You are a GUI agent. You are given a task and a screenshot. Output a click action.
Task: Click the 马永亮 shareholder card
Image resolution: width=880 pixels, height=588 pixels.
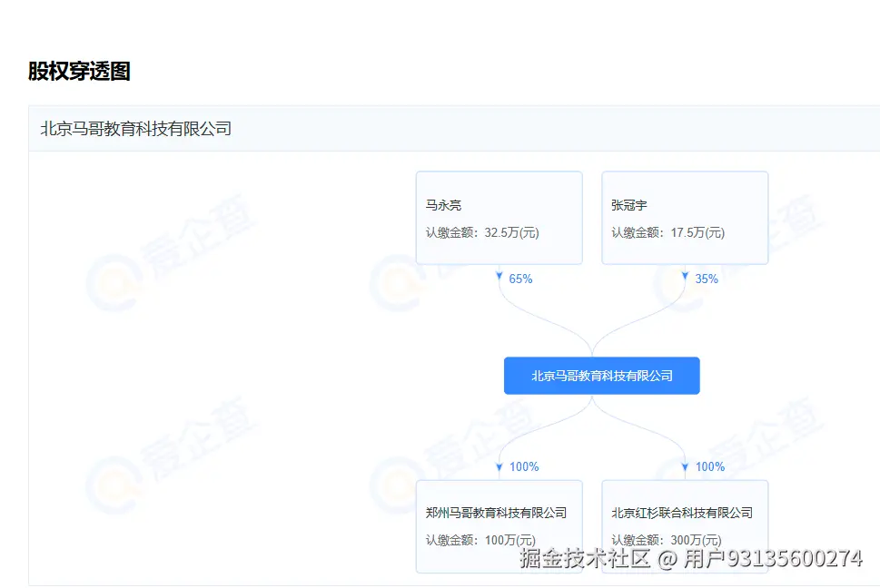(x=499, y=218)
